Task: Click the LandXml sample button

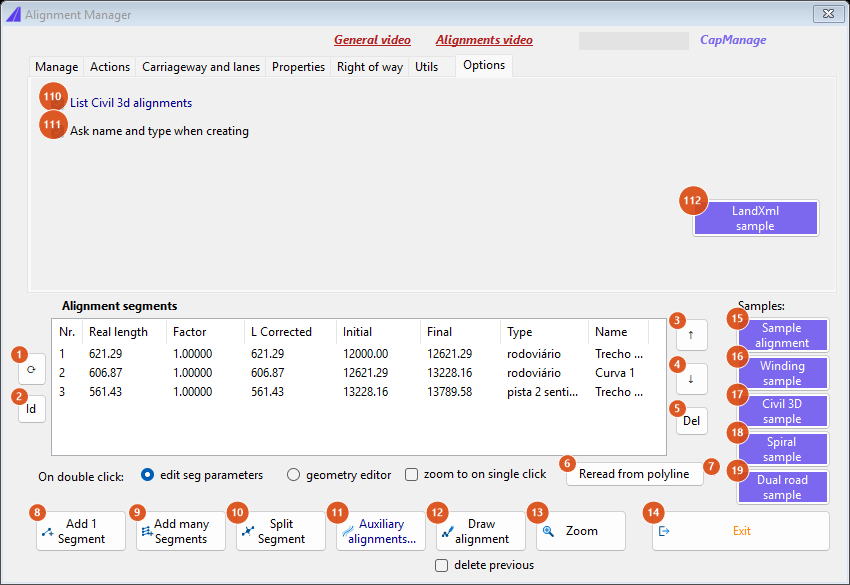Action: point(756,218)
